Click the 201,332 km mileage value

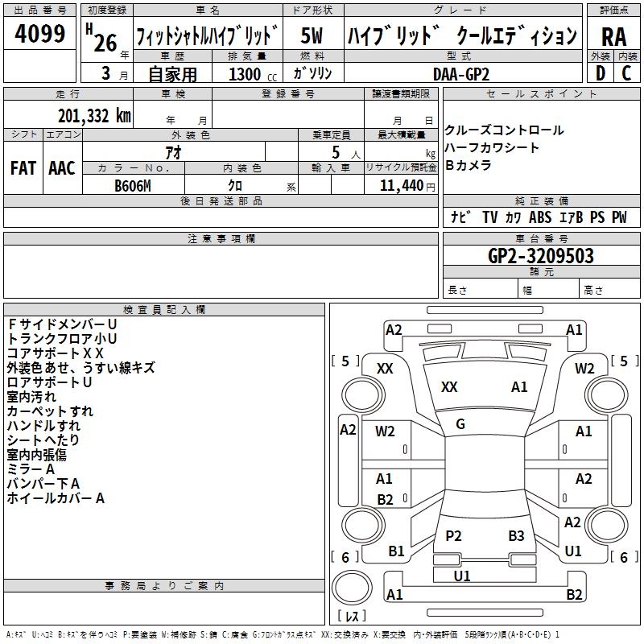94,115
